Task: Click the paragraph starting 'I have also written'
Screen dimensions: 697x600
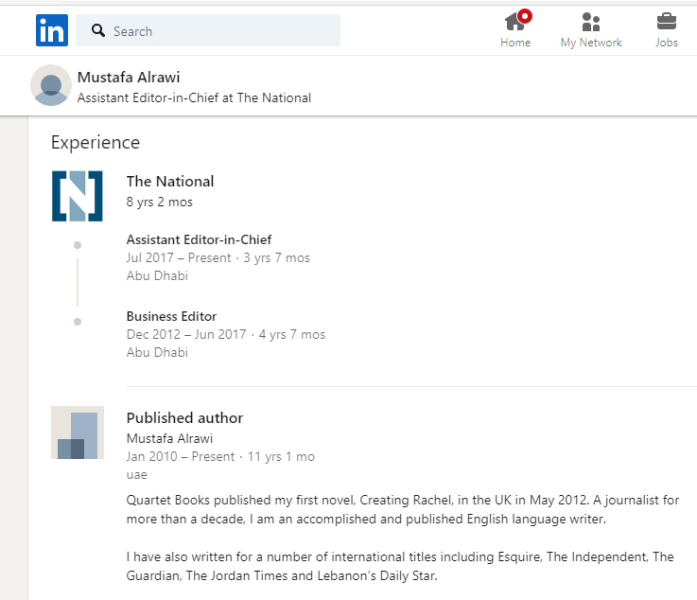Action: (x=400, y=566)
